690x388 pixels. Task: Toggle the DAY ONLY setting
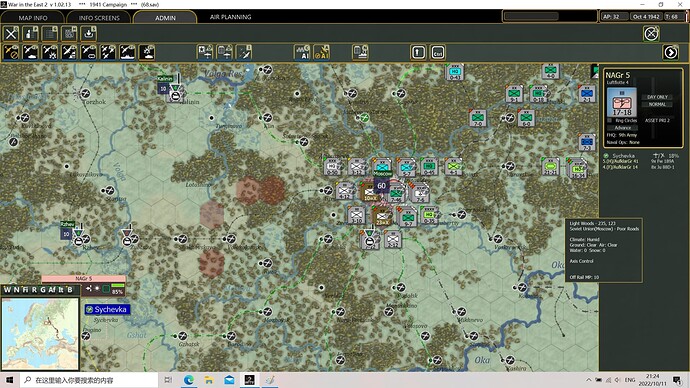pyautogui.click(x=657, y=97)
